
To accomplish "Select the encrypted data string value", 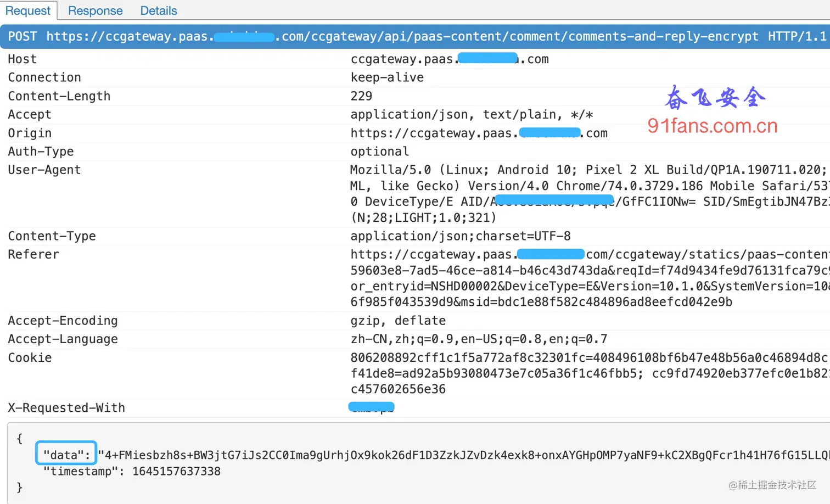I will coord(464,455).
